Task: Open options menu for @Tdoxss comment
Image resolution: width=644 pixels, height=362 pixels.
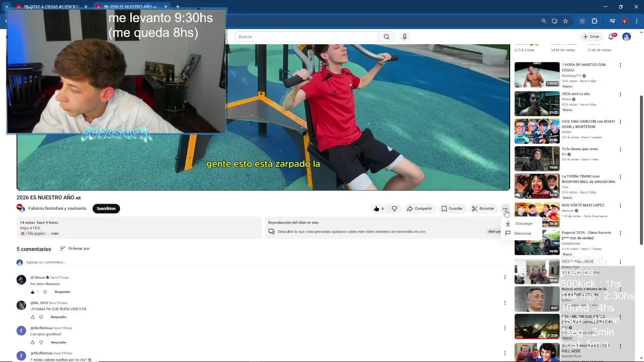Action: 505,278
